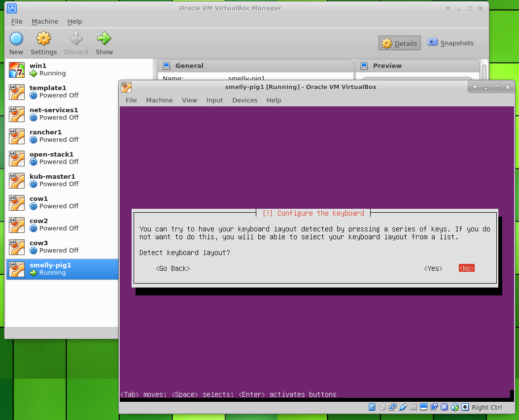This screenshot has height=420, width=519.
Task: Click the Snapshots button
Action: 450,43
